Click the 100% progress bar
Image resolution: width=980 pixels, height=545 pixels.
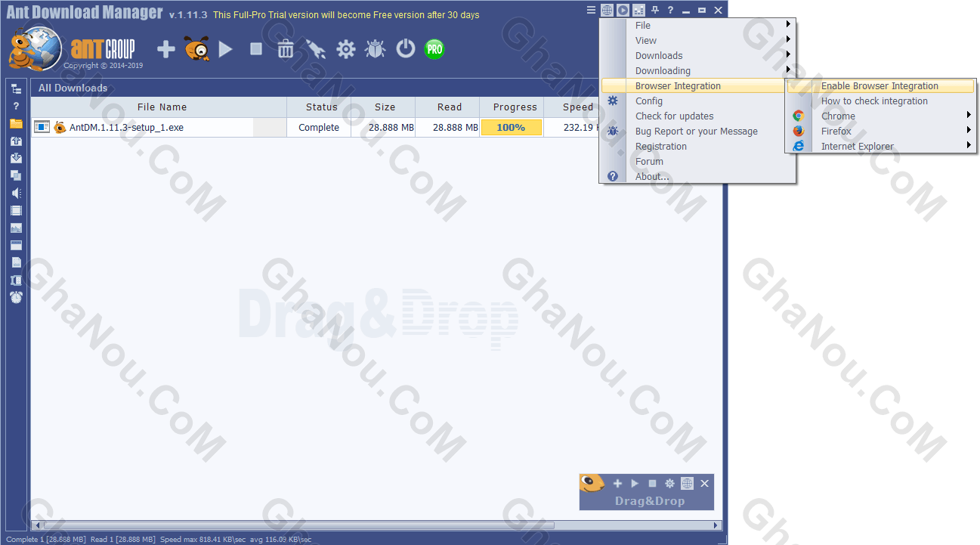(x=512, y=128)
